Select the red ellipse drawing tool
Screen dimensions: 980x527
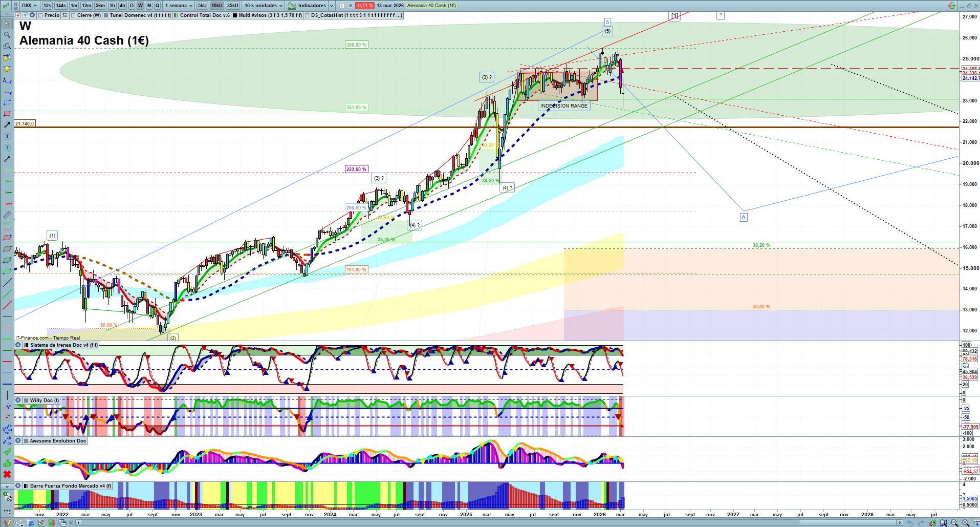tap(7, 238)
